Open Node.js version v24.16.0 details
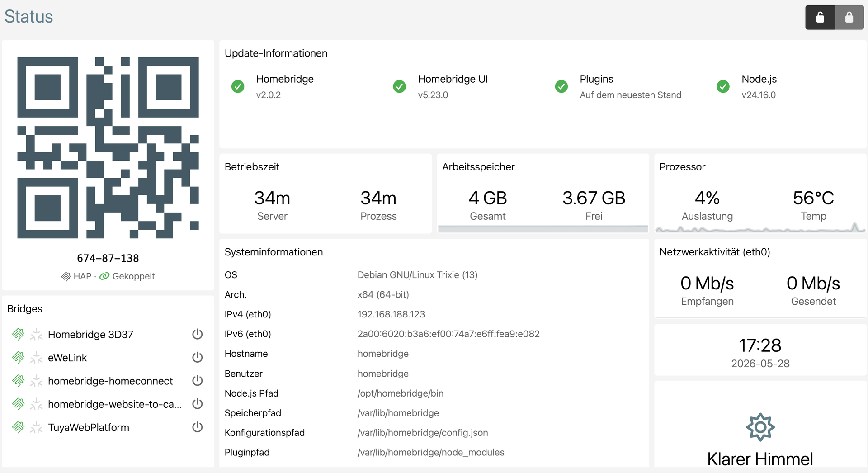The width and height of the screenshot is (868, 473). pos(759,95)
